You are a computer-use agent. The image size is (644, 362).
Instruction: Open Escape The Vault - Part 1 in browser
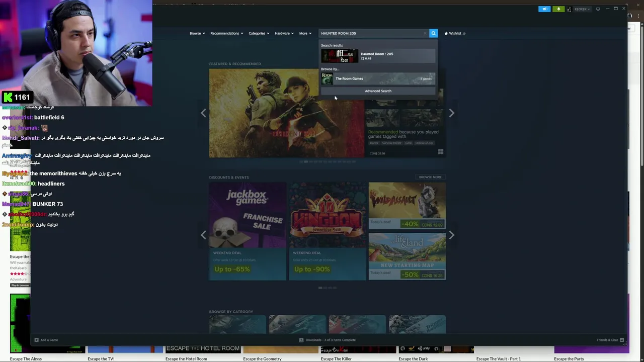[499, 358]
